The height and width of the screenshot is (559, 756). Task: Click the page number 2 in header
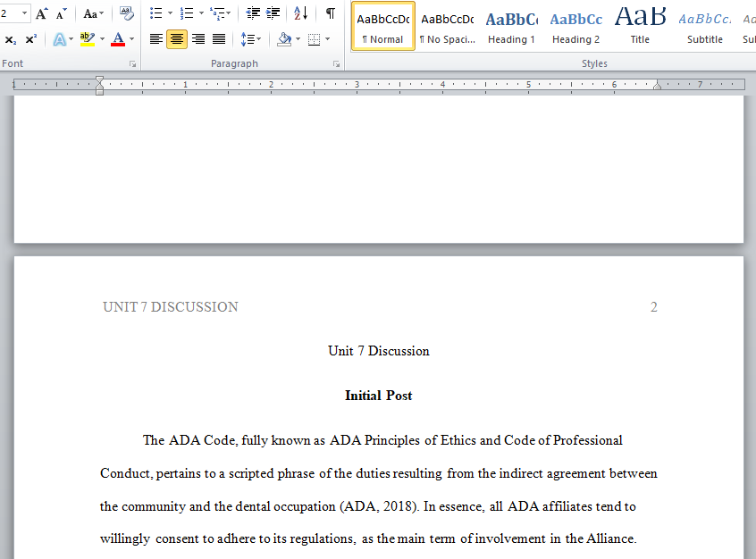654,307
